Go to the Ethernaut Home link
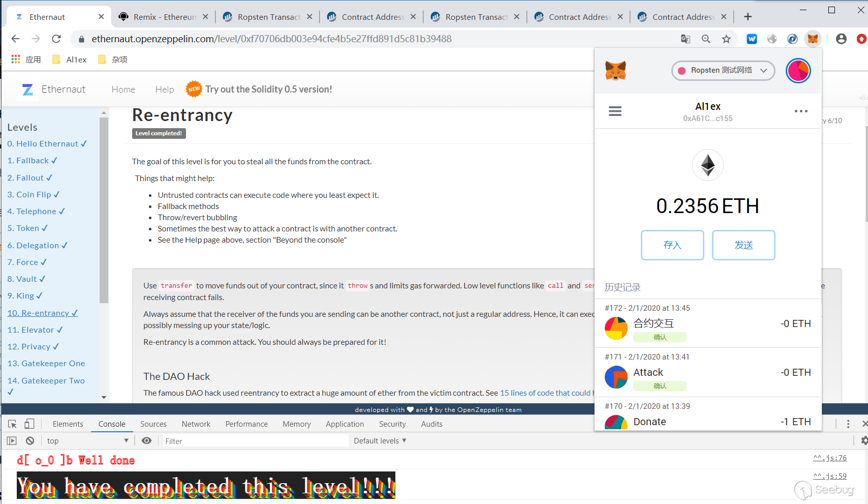868x504 pixels. click(x=123, y=90)
